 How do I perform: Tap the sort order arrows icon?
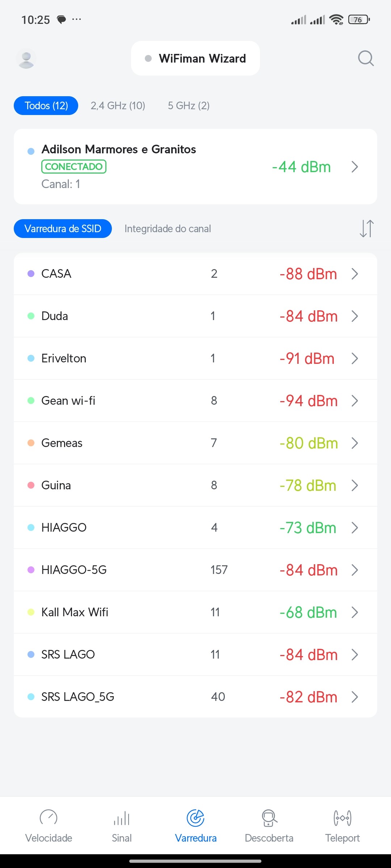tap(366, 229)
